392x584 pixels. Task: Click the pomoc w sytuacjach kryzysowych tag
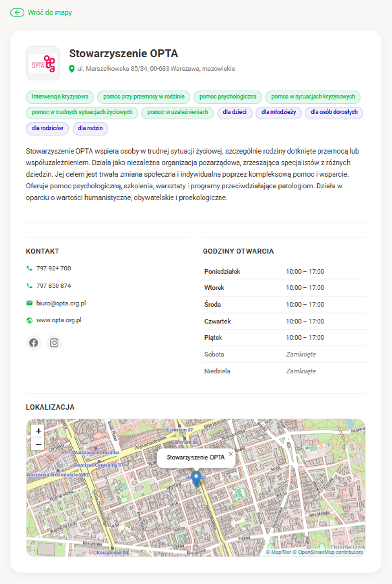[313, 97]
